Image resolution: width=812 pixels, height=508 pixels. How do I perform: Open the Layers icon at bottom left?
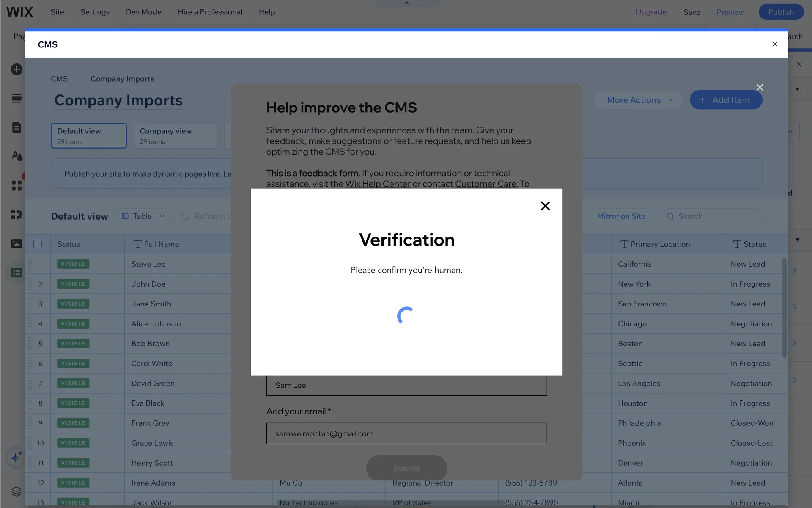point(16,491)
